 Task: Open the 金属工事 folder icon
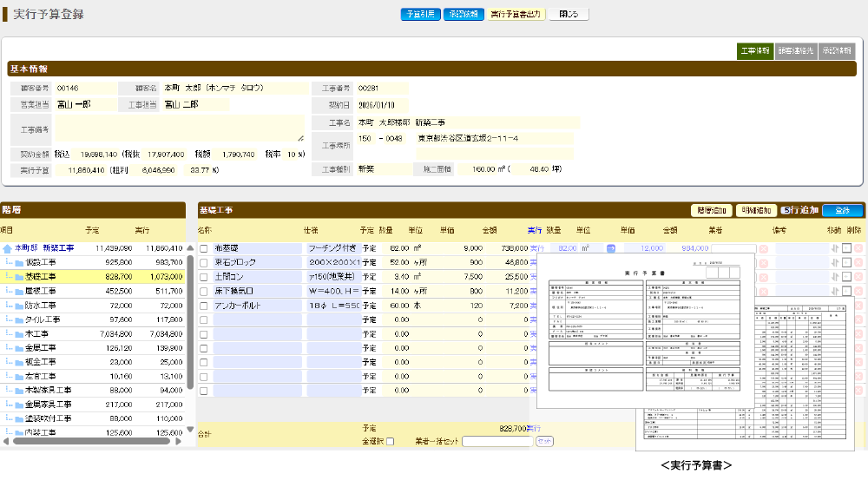tap(19, 348)
